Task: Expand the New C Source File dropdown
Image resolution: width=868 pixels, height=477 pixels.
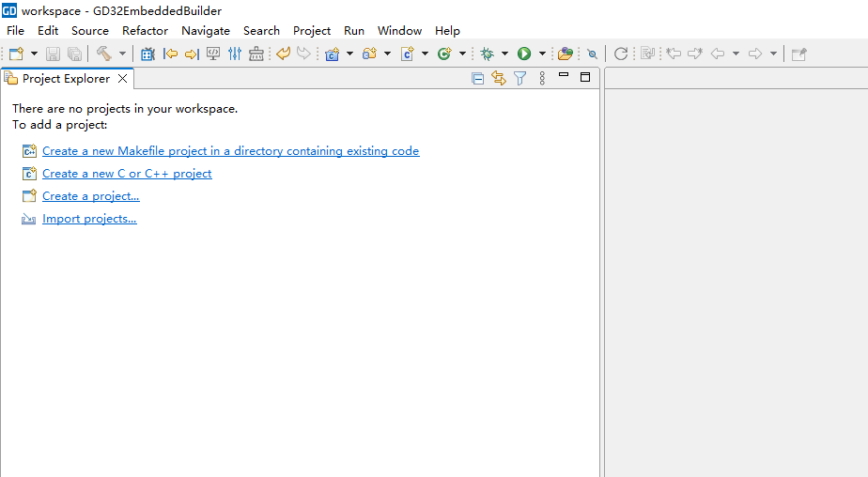Action: (x=425, y=54)
